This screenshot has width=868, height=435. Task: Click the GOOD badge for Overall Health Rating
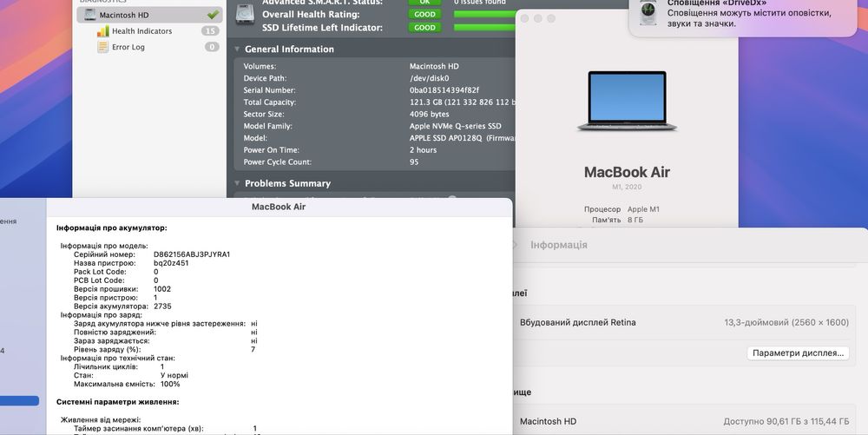(x=424, y=15)
